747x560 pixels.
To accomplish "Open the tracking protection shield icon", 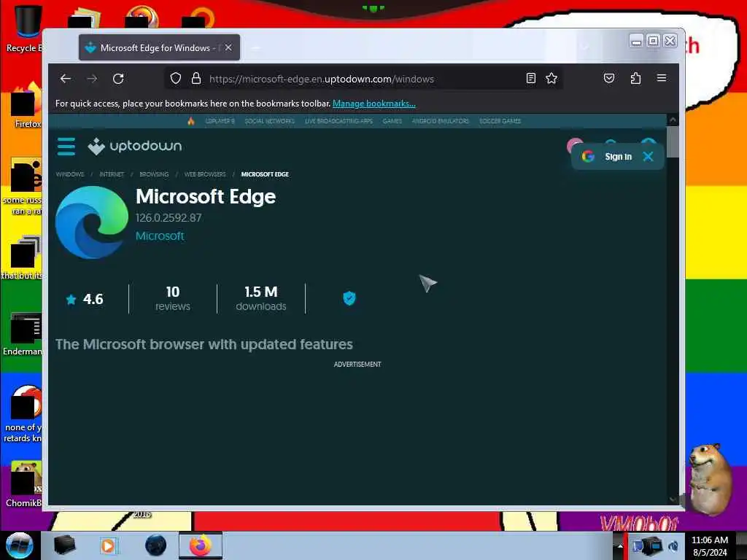I will (176, 79).
